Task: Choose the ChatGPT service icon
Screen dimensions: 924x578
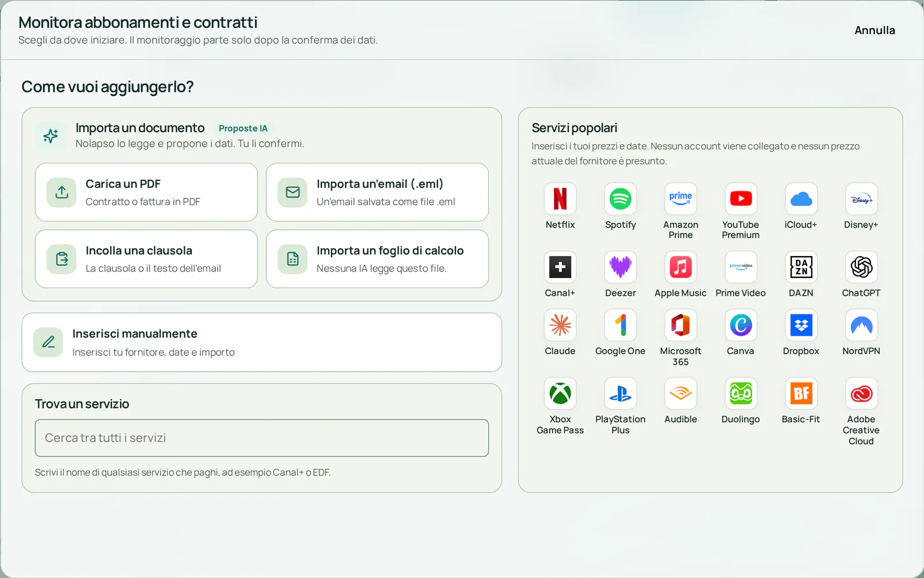Action: (x=861, y=267)
